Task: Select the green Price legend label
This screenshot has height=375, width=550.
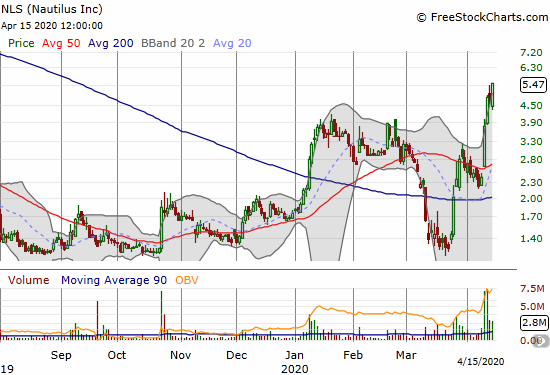Action: [21, 43]
